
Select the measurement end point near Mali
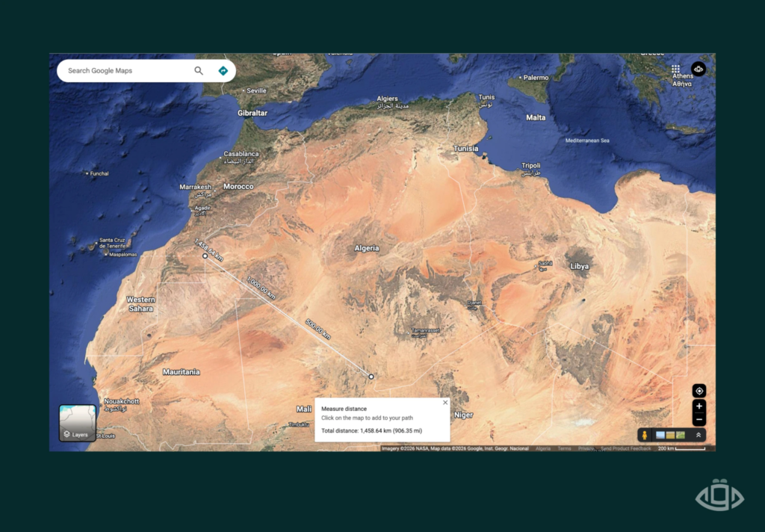(371, 377)
